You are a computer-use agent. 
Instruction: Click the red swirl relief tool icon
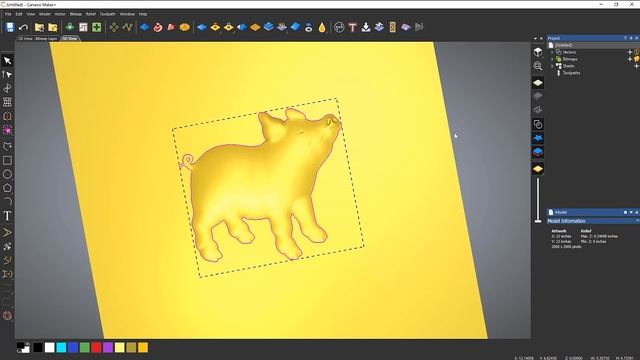158,27
